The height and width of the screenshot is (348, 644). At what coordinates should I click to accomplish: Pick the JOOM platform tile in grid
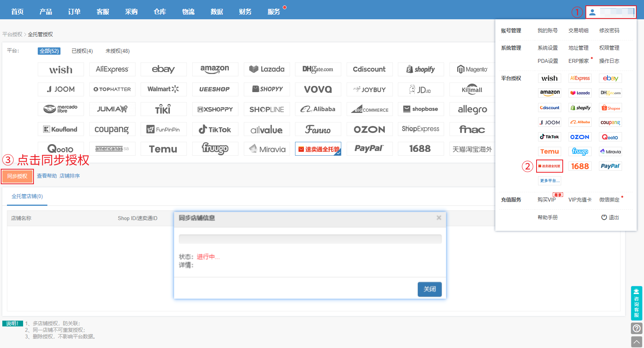tap(61, 89)
